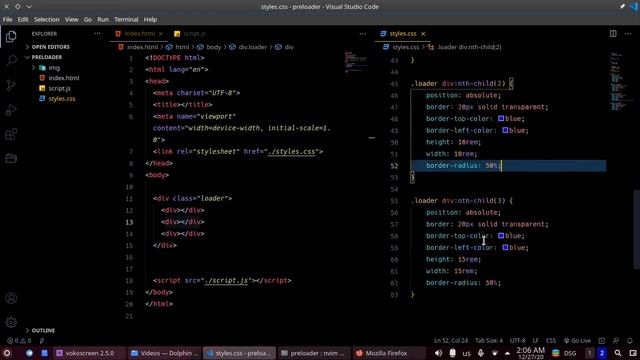Click blue swatch on line 58

[501, 236]
